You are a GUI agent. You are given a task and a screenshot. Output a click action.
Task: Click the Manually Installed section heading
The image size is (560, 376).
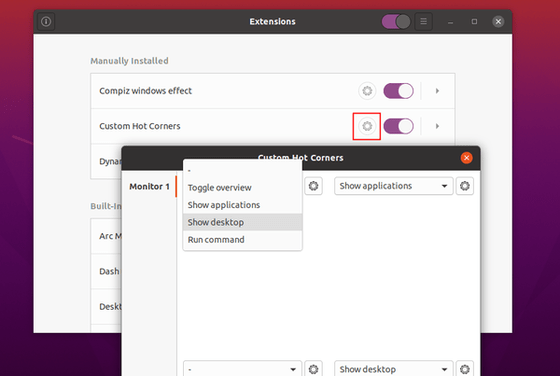129,61
